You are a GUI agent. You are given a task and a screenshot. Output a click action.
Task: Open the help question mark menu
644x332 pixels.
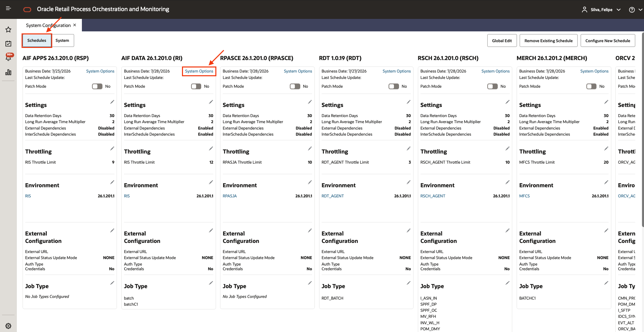point(632,10)
